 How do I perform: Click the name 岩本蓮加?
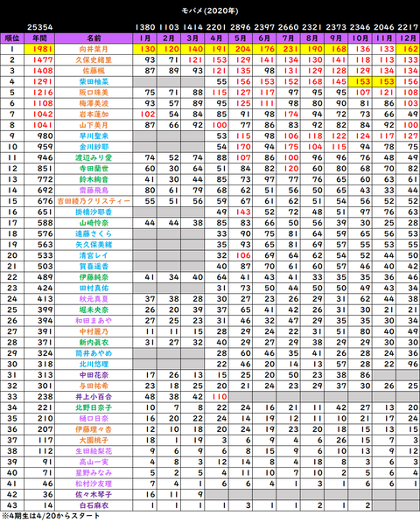pyautogui.click(x=94, y=115)
